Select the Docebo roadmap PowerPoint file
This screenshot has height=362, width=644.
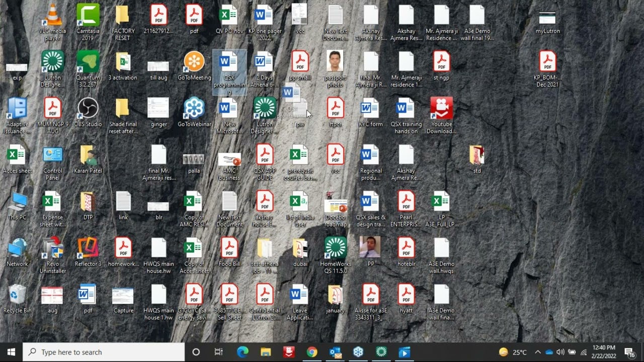click(x=335, y=209)
